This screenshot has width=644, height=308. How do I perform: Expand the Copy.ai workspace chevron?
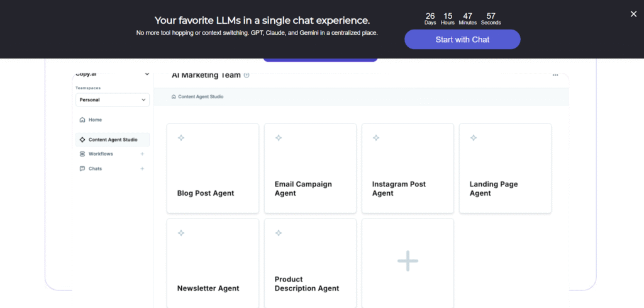pyautogui.click(x=147, y=74)
